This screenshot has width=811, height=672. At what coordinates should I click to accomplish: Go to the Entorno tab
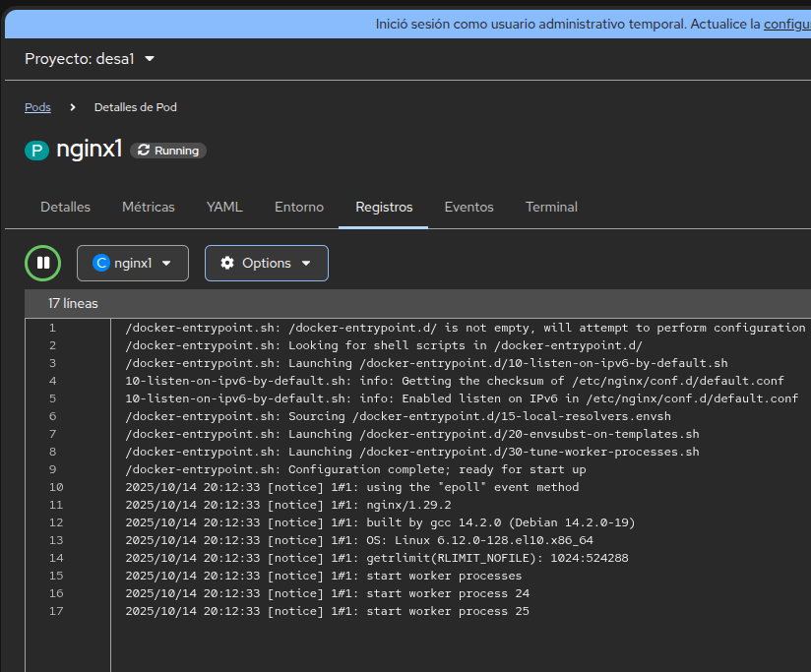point(299,207)
